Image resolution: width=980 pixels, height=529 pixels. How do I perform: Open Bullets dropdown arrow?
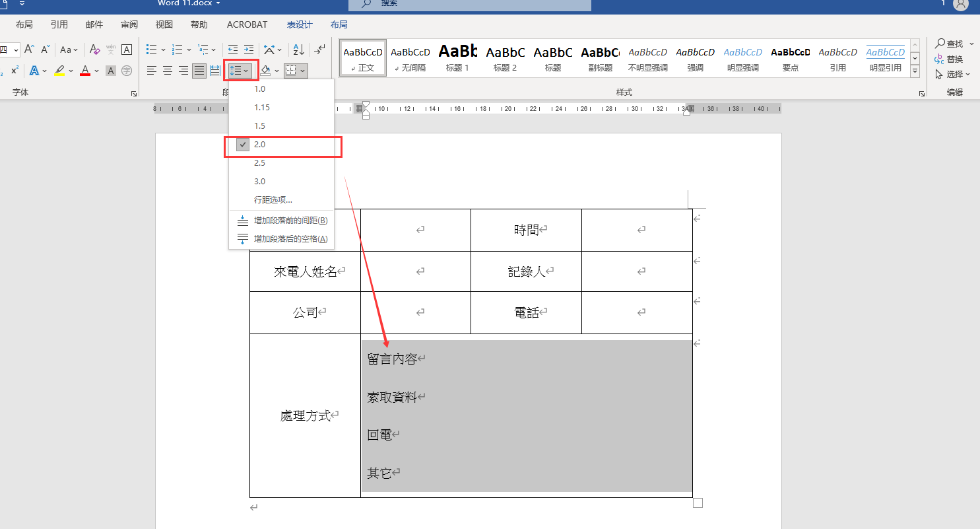163,50
